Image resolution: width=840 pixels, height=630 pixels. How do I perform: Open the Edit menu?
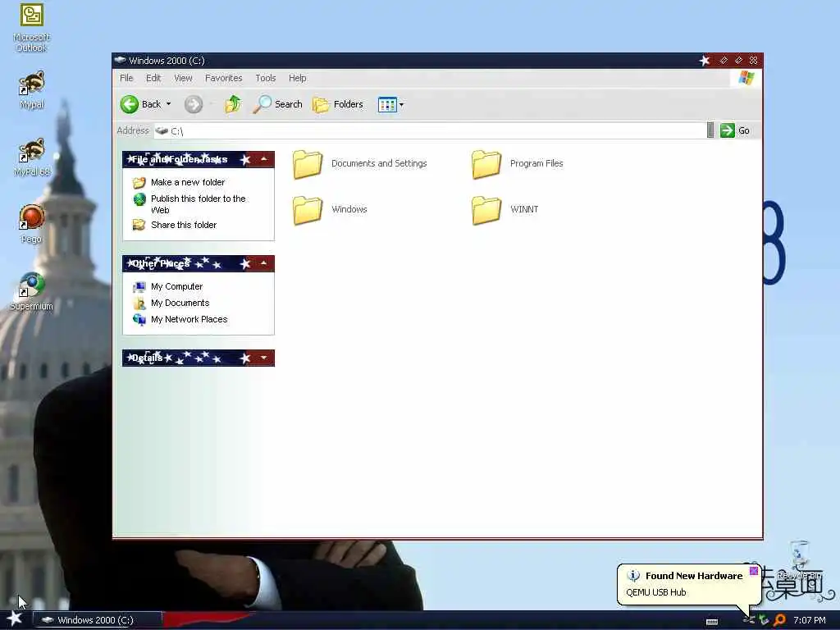coord(153,78)
